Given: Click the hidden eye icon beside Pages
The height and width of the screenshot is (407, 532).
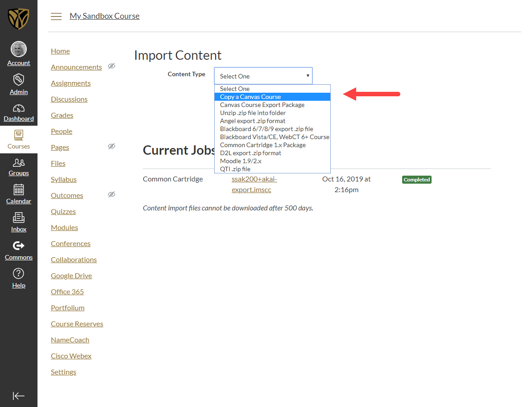Looking at the screenshot, I should [x=112, y=147].
